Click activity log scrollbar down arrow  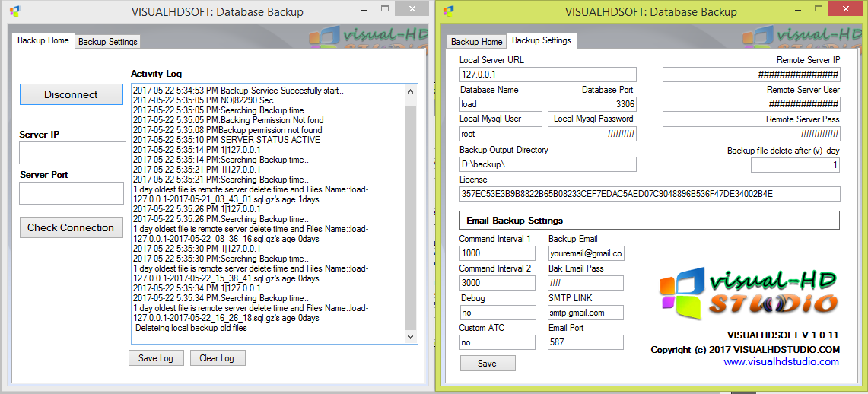click(x=410, y=336)
